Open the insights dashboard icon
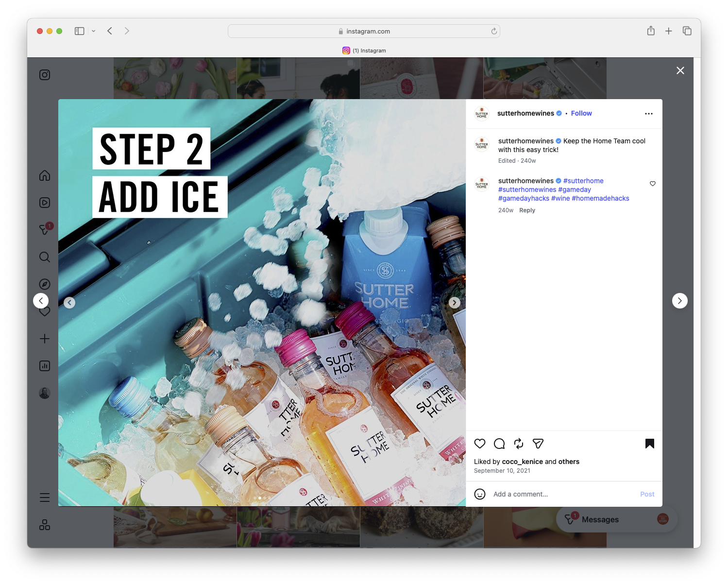The width and height of the screenshot is (728, 584). point(44,366)
